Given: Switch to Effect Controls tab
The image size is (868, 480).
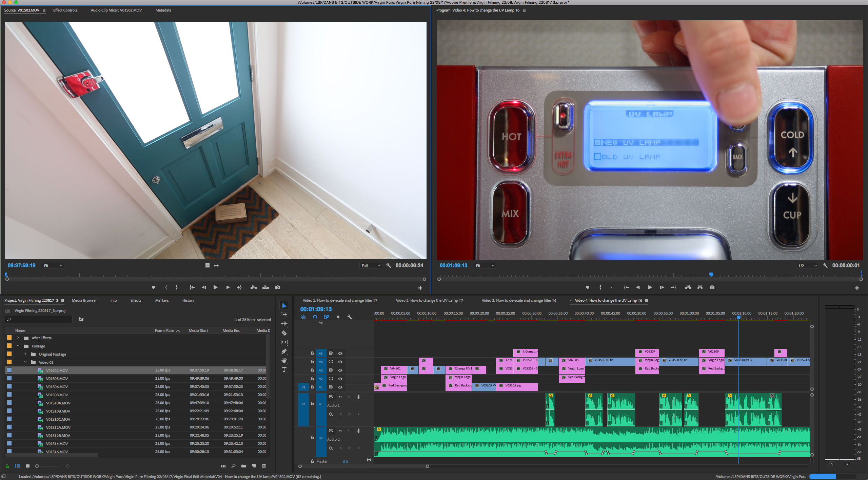Looking at the screenshot, I should pos(65,10).
